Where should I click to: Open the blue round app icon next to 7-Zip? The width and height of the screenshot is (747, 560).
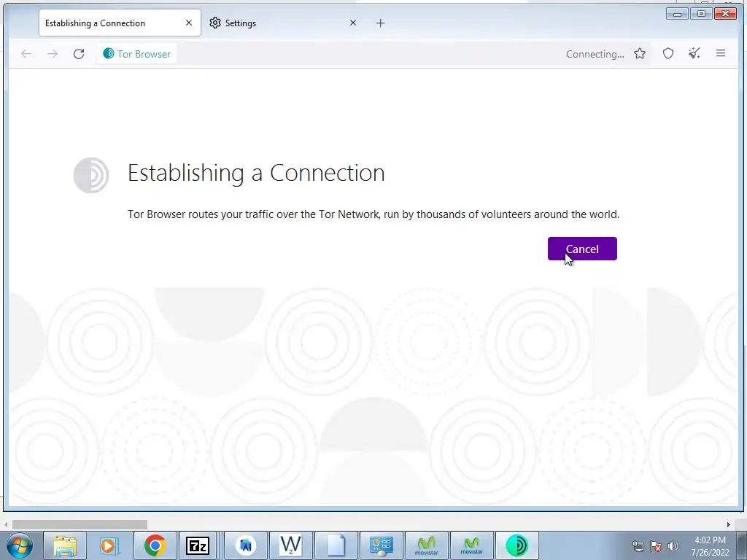(x=245, y=545)
